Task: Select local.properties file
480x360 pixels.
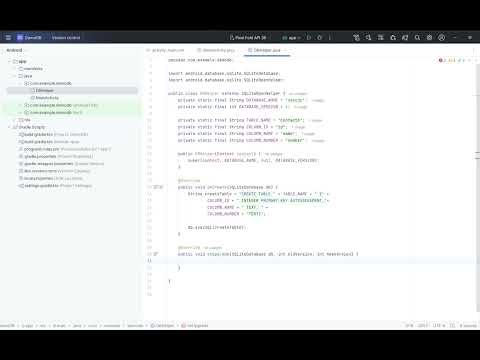Action: pos(51,179)
